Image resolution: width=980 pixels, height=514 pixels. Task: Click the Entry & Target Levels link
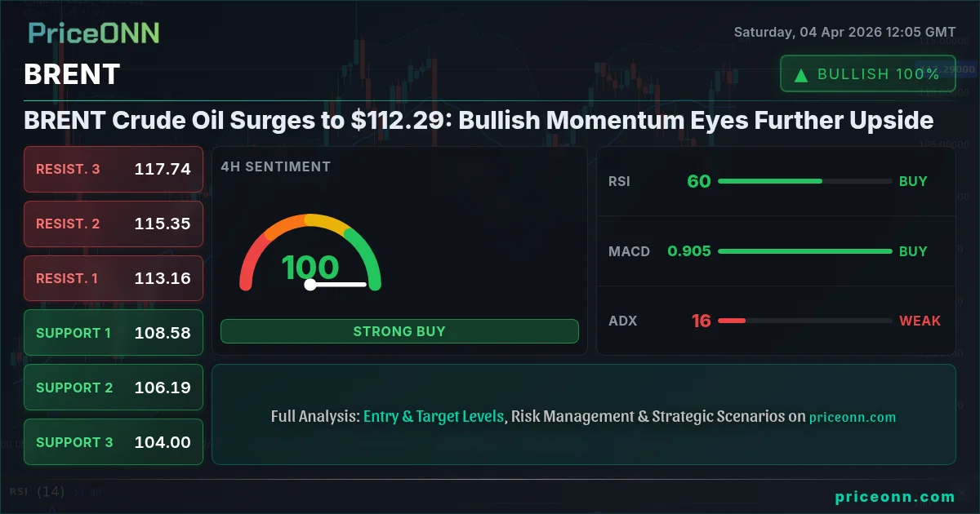[x=434, y=416]
